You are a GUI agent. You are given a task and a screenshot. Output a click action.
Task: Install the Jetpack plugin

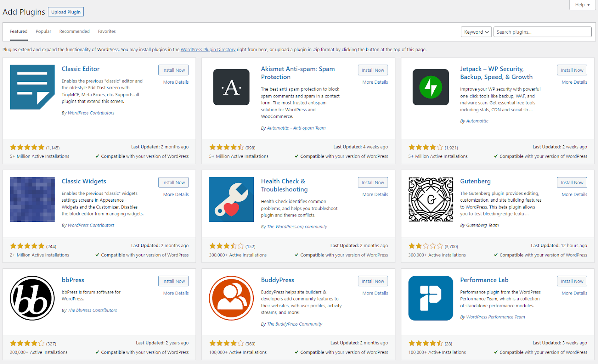(x=572, y=70)
